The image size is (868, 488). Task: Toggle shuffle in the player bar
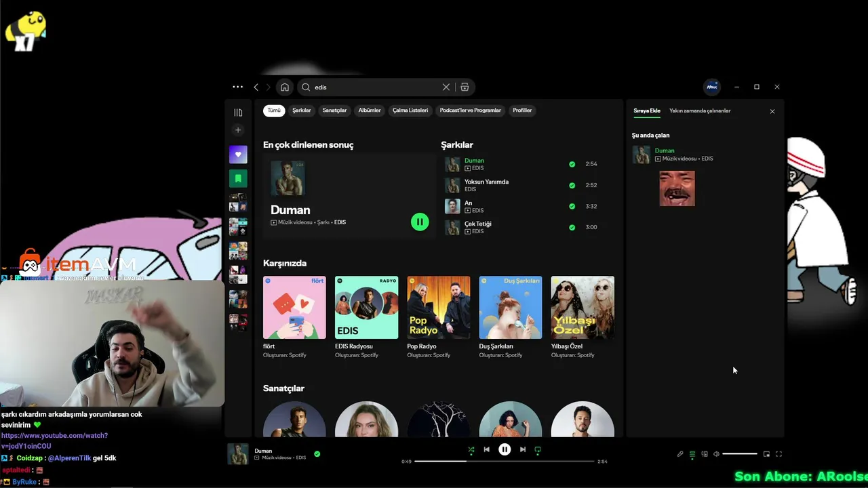coord(471,449)
